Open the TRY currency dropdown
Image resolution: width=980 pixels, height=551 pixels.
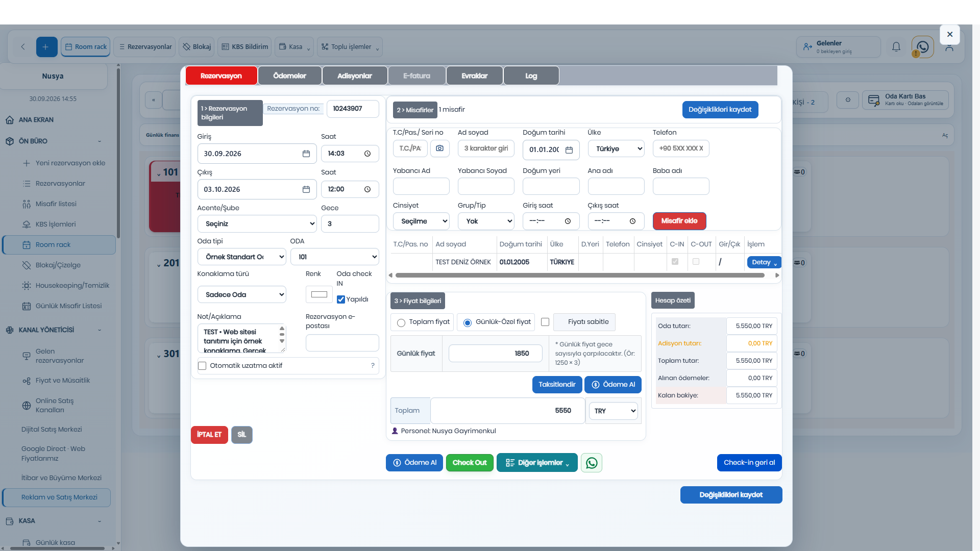(x=614, y=411)
